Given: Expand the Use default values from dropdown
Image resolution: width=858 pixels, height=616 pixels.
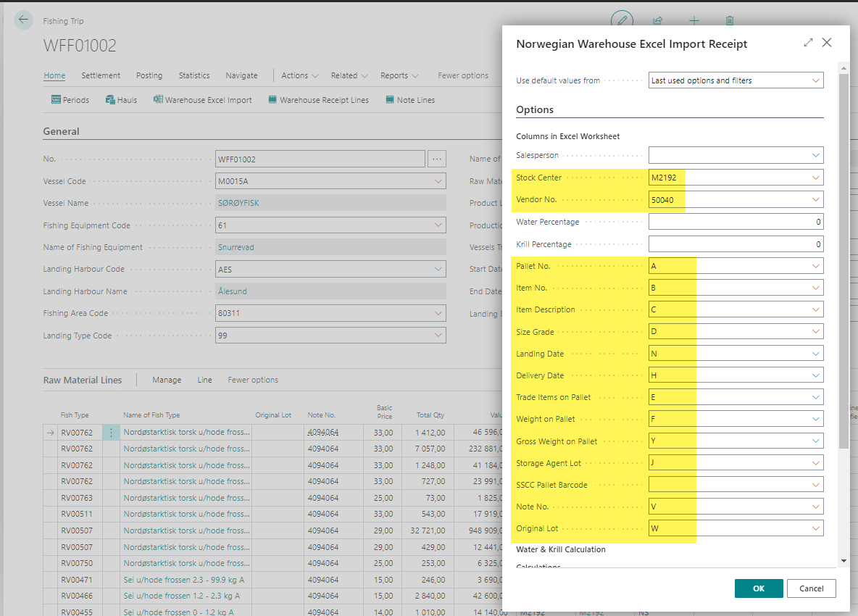Looking at the screenshot, I should point(816,80).
